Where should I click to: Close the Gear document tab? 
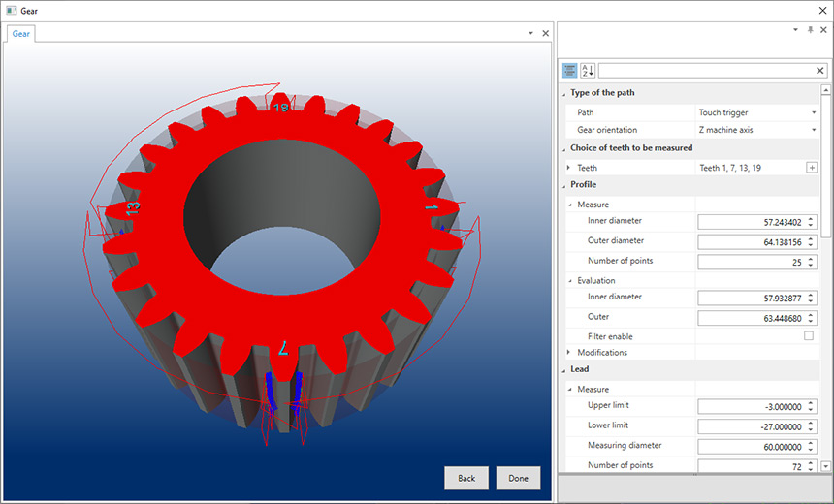545,33
